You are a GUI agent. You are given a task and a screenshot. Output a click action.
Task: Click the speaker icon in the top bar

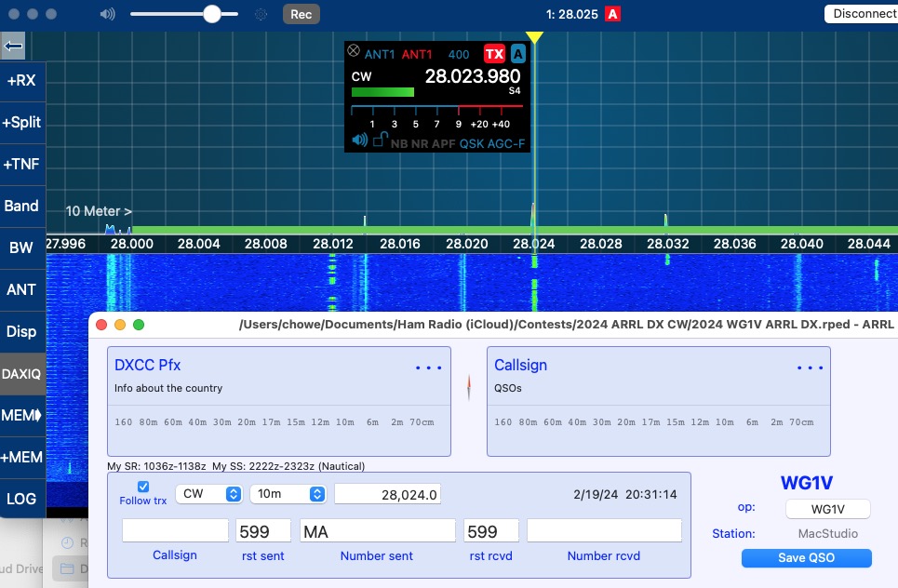(108, 14)
